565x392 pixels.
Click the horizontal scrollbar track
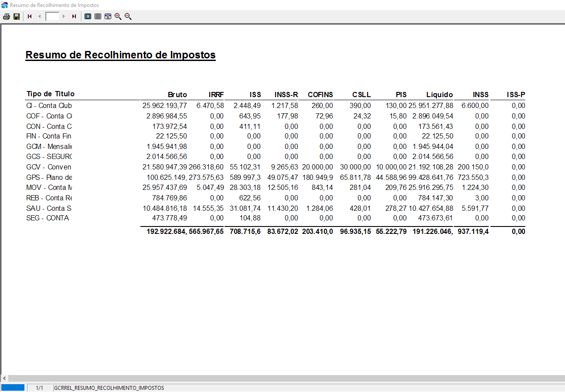pyautogui.click(x=286, y=378)
